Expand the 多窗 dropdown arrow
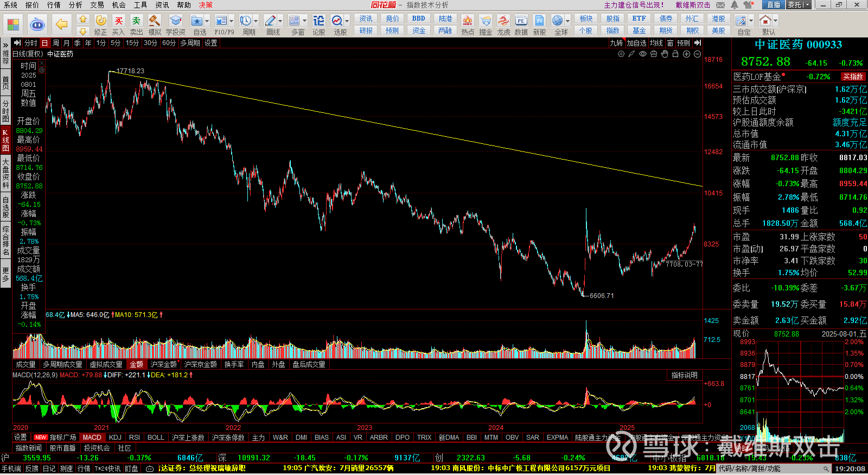The image size is (868, 475). [305, 21]
